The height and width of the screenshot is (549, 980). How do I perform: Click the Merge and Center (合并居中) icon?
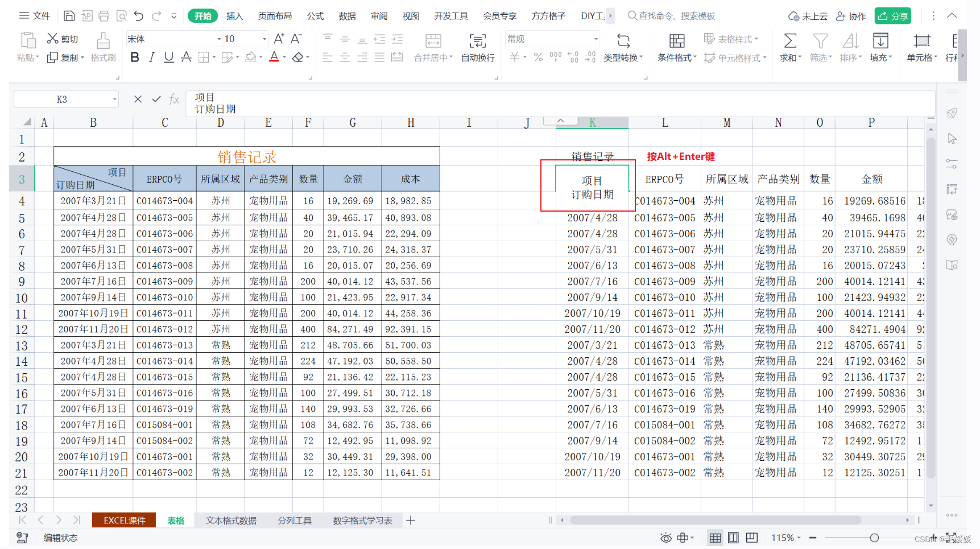pos(433,41)
